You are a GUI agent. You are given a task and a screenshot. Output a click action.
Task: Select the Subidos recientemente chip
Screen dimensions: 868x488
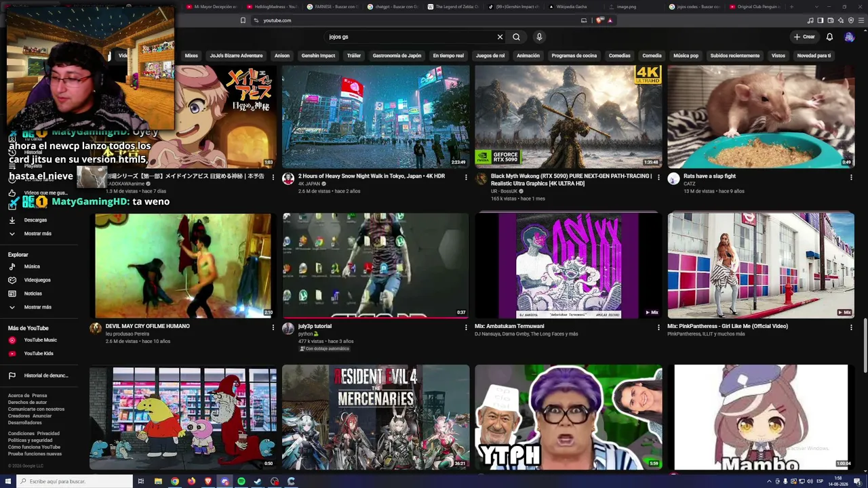(735, 56)
